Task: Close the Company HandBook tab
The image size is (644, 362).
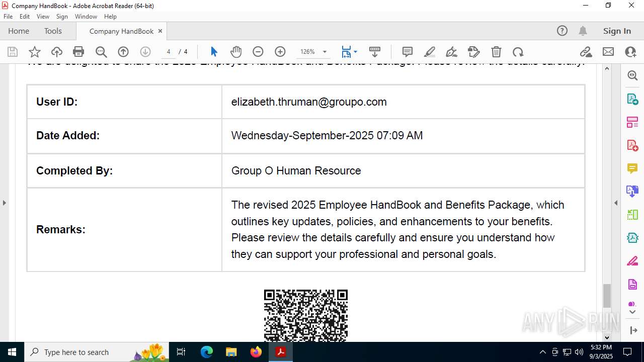Action: (x=160, y=31)
